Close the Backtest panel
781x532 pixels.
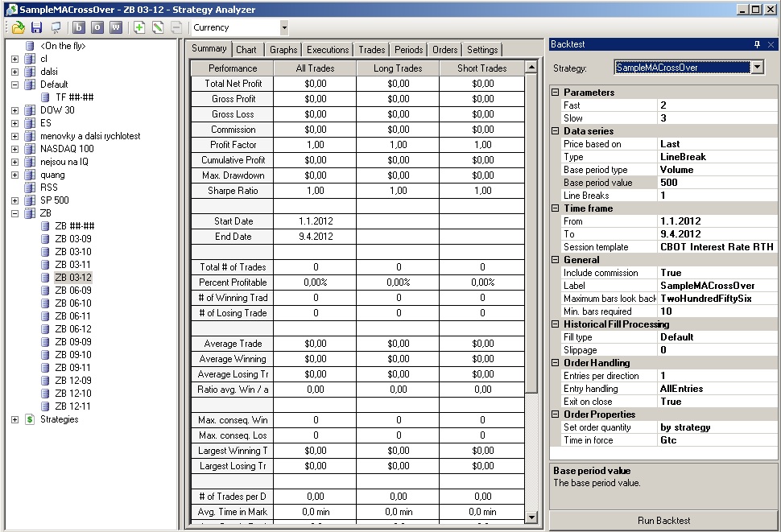point(771,44)
